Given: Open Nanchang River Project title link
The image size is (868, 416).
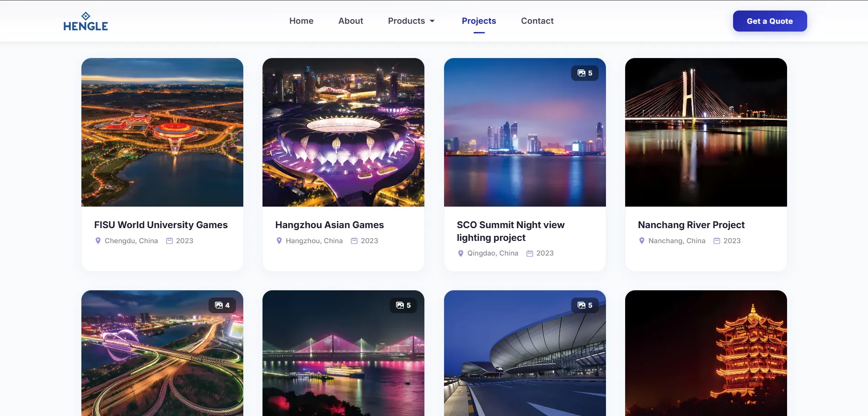Looking at the screenshot, I should coord(691,225).
